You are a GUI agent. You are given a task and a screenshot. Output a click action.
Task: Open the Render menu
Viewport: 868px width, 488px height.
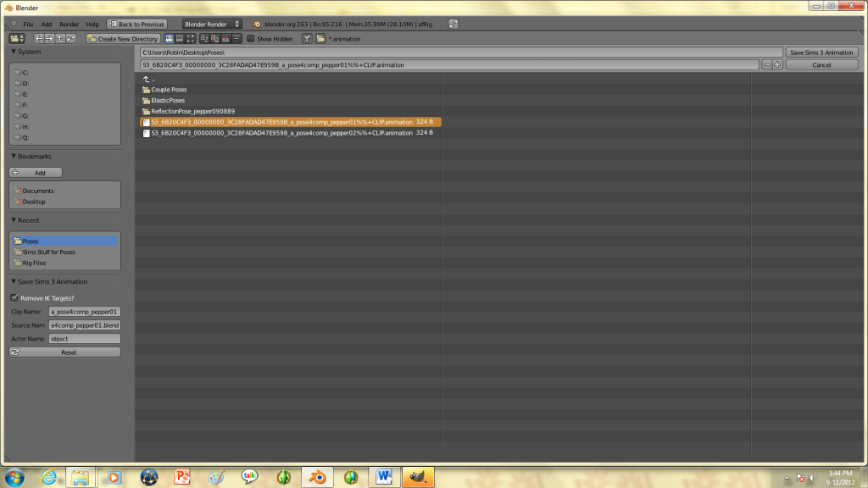(70, 25)
